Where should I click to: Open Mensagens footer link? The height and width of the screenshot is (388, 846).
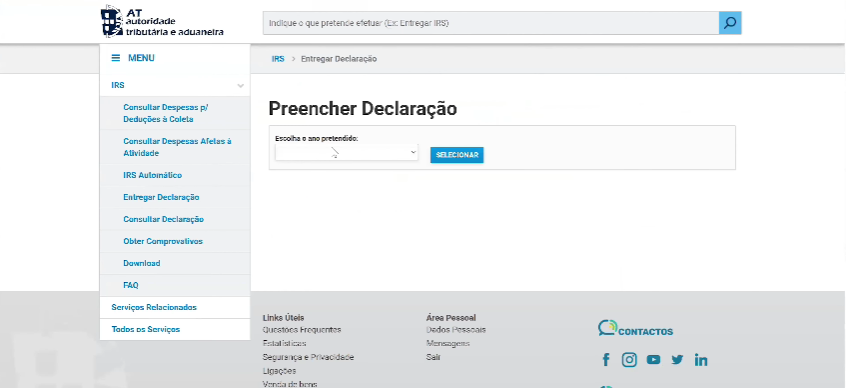[x=448, y=344]
